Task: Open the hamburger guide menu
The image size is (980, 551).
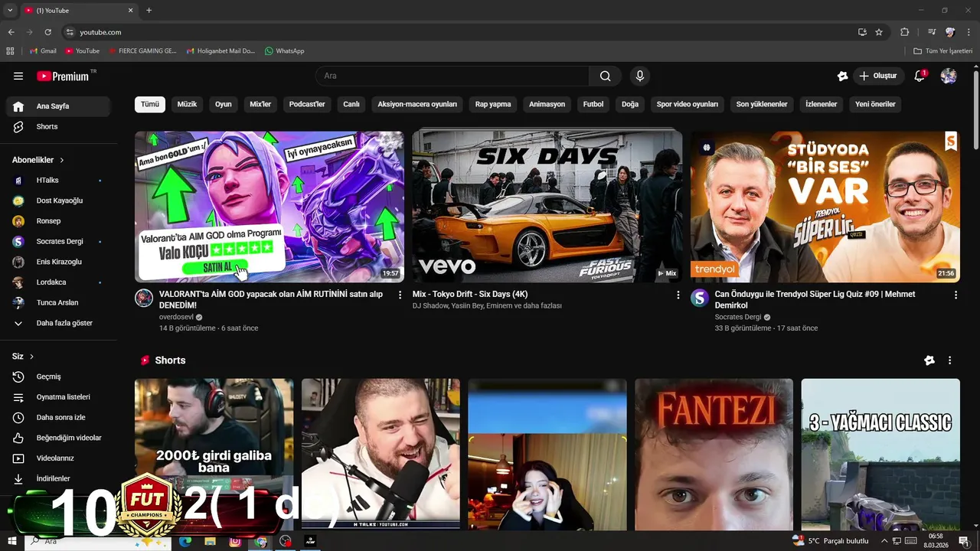Action: pos(18,76)
